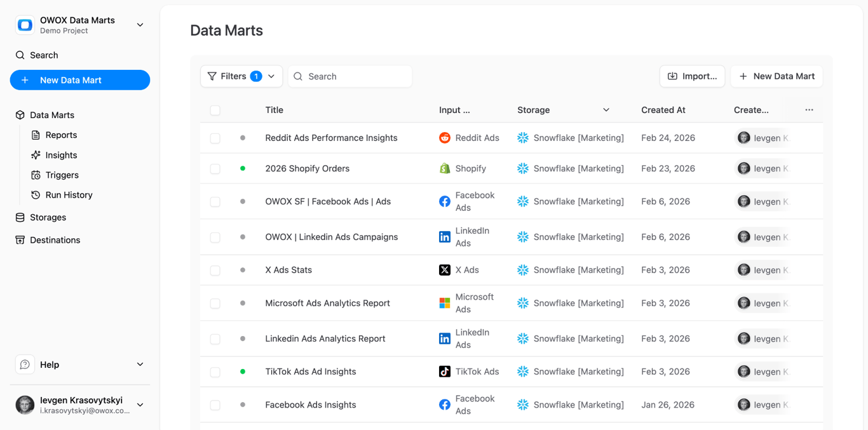
Task: Click the "Facebook Ads Insights" title
Action: pos(311,405)
